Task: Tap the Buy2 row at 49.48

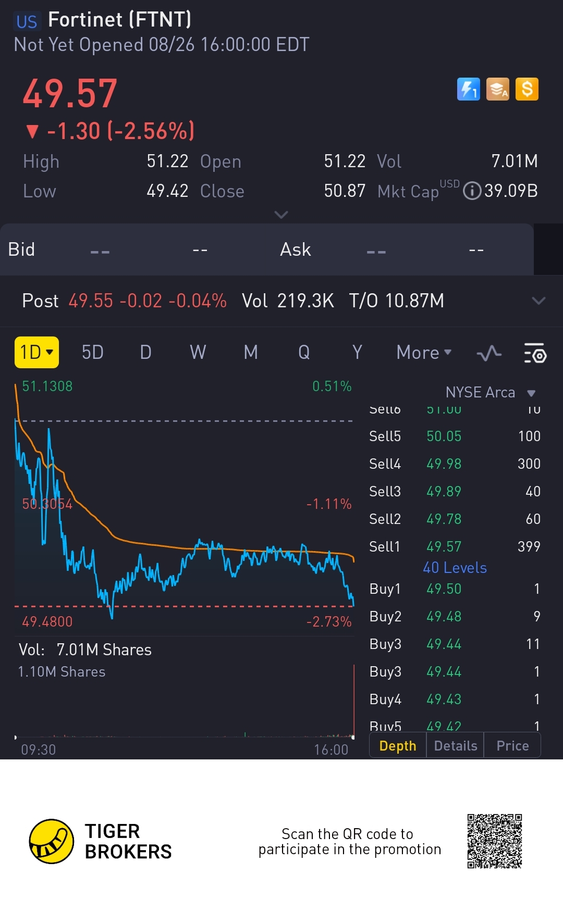Action: (455, 616)
